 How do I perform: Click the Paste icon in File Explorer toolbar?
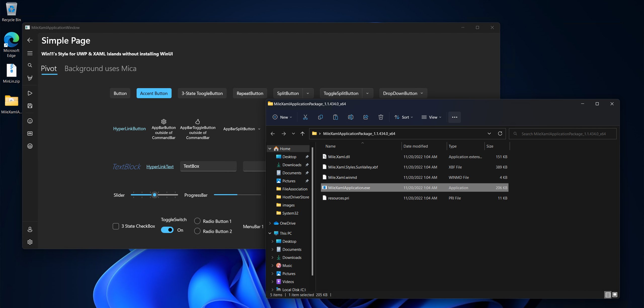click(336, 117)
